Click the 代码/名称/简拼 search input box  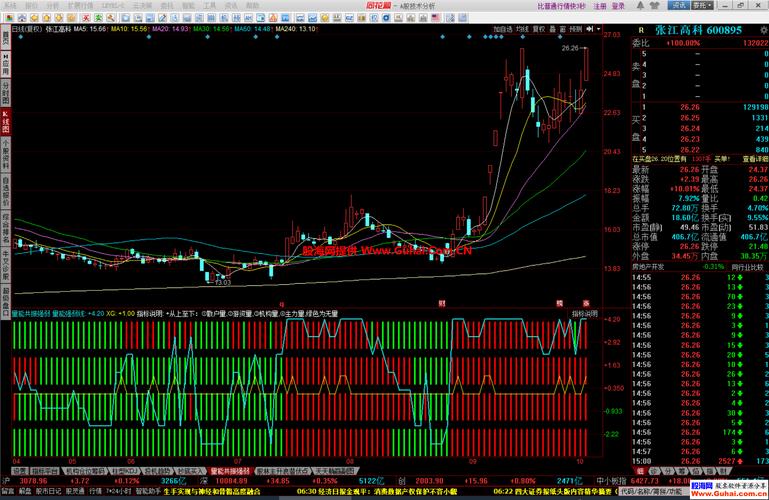pyautogui.click(x=648, y=492)
